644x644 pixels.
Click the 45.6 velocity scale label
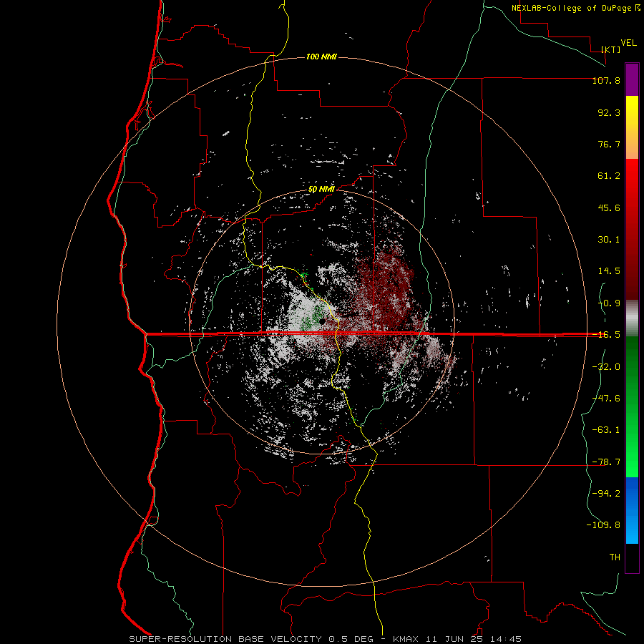tap(609, 208)
